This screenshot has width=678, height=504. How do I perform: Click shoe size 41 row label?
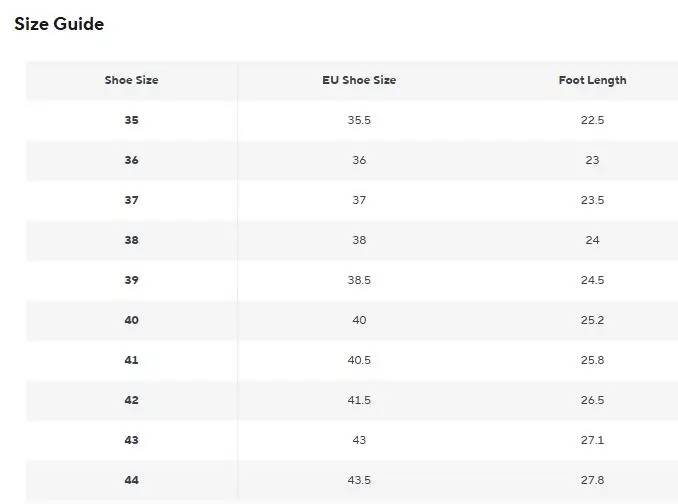click(x=131, y=360)
